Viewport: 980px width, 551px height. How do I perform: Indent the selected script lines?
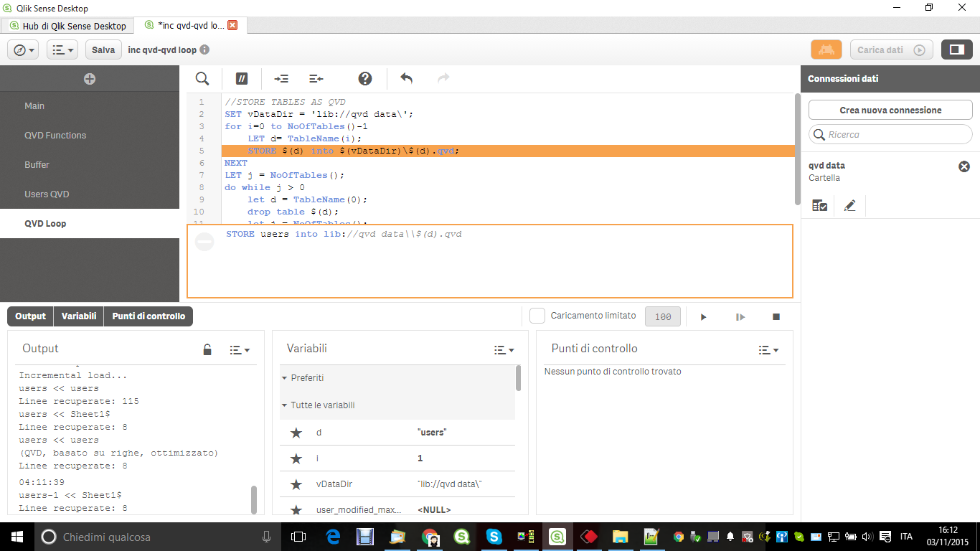point(282,78)
